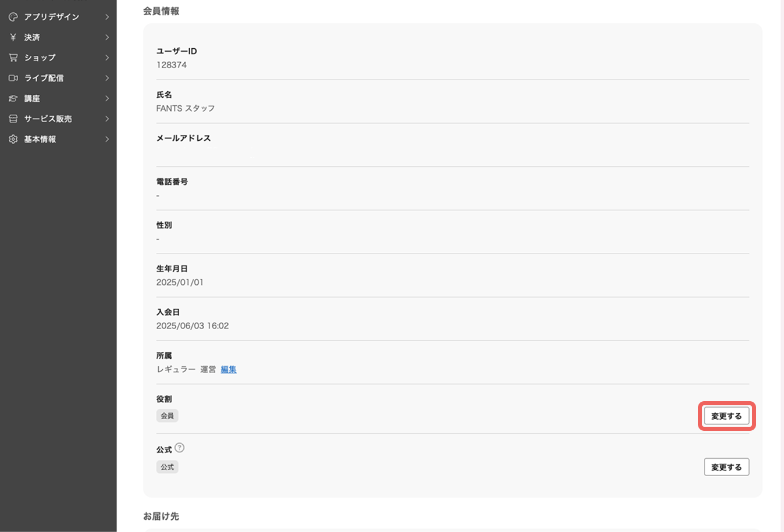
Task: Expand the ライブ配信 menu chevron
Action: (x=107, y=78)
